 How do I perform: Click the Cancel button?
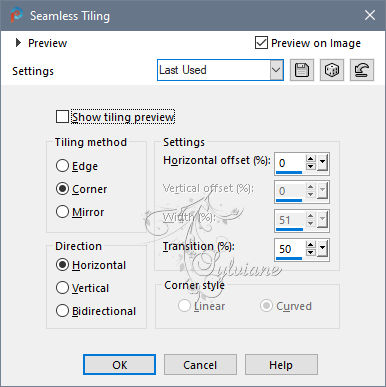pyautogui.click(x=200, y=365)
